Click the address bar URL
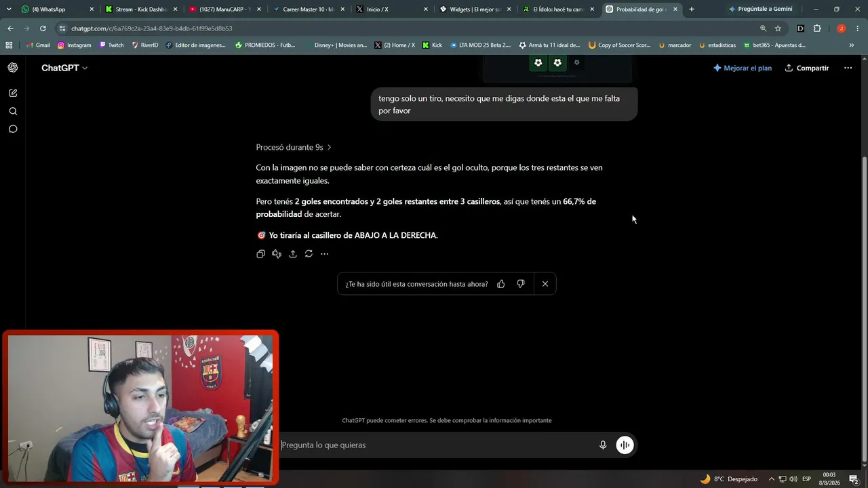This screenshot has width=868, height=488. (152, 28)
